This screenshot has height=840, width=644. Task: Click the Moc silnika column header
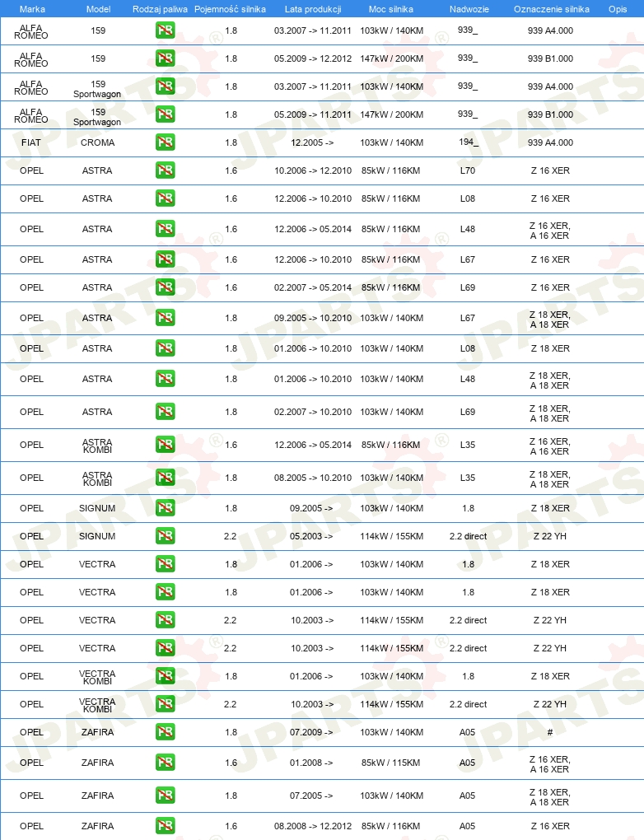coord(391,9)
